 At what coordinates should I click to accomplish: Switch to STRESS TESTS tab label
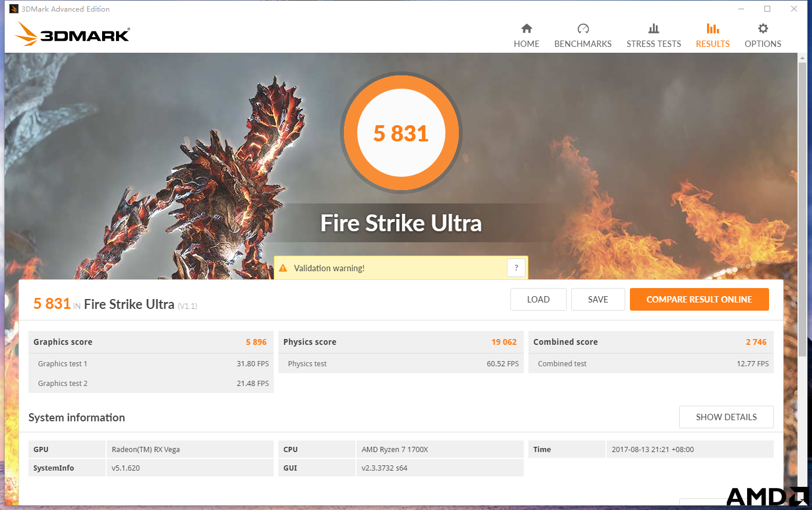pos(654,44)
